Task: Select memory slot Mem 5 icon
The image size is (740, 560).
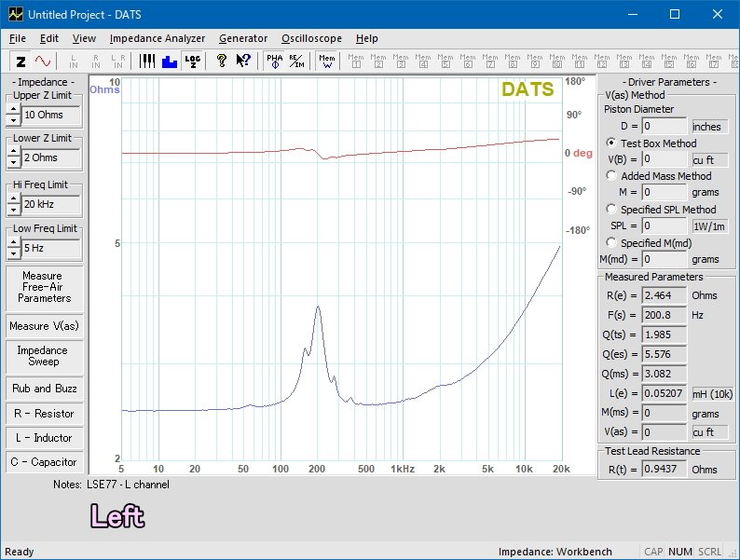Action: [445, 61]
